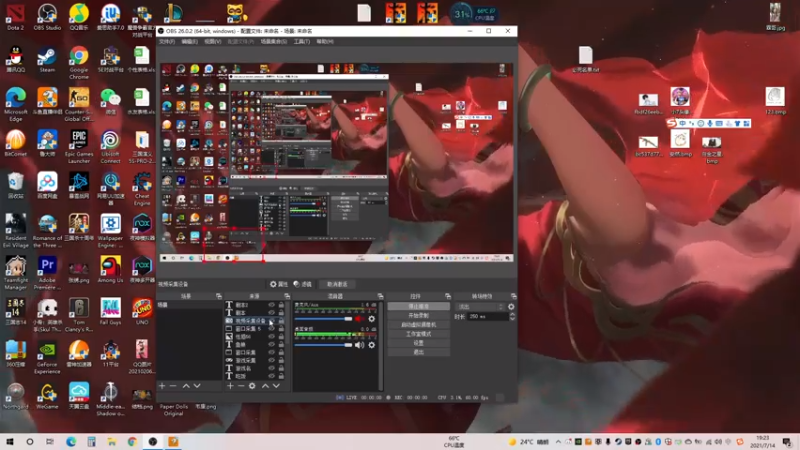Adjust the 桌面音频 volume slider
Image resolution: width=800 pixels, height=450 pixels.
tap(323, 345)
